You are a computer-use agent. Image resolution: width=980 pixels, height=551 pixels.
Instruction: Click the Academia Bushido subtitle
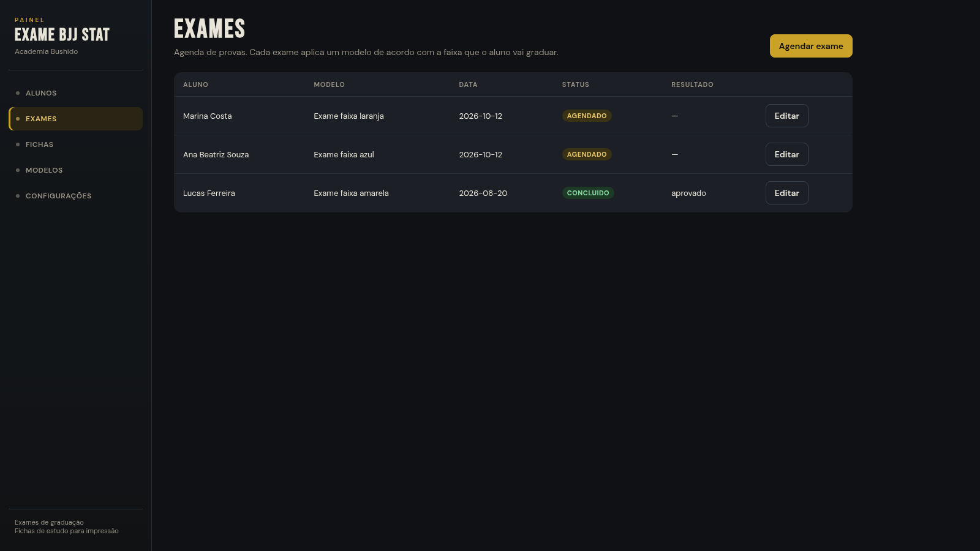click(x=46, y=51)
